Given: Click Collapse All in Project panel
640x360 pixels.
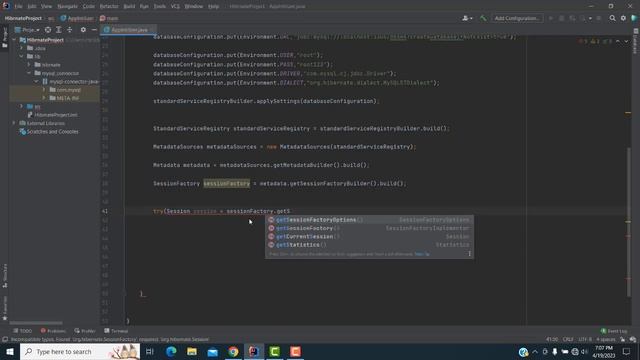Looking at the screenshot, I should [x=70, y=30].
